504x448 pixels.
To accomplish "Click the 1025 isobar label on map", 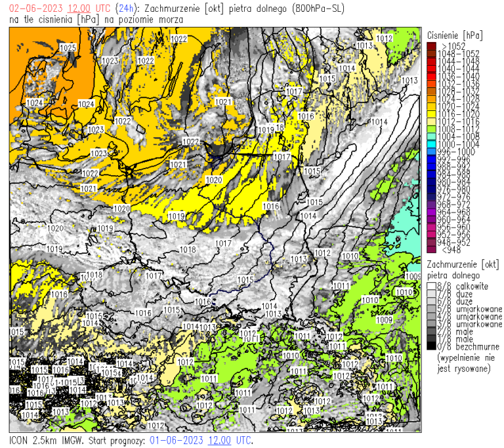I will tap(68, 48).
